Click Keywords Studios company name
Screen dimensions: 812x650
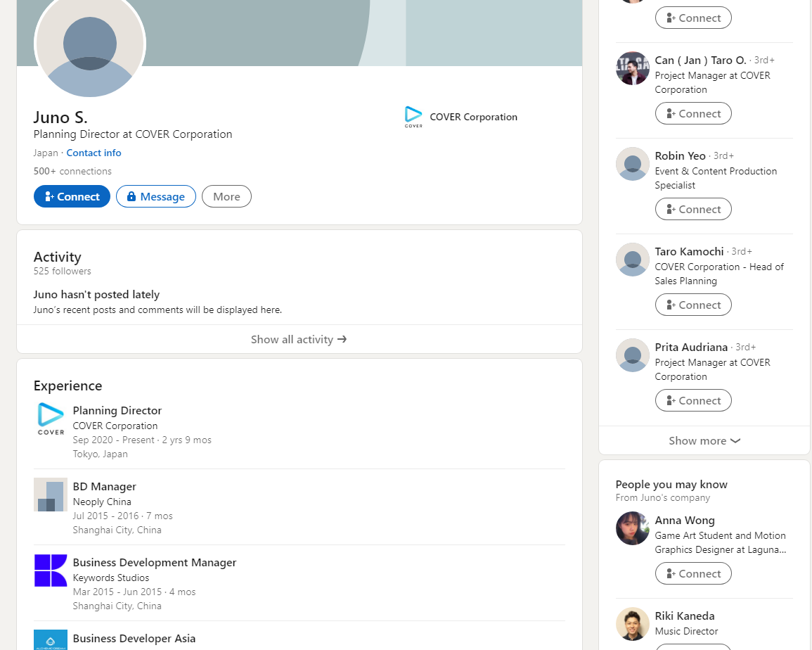(x=111, y=578)
